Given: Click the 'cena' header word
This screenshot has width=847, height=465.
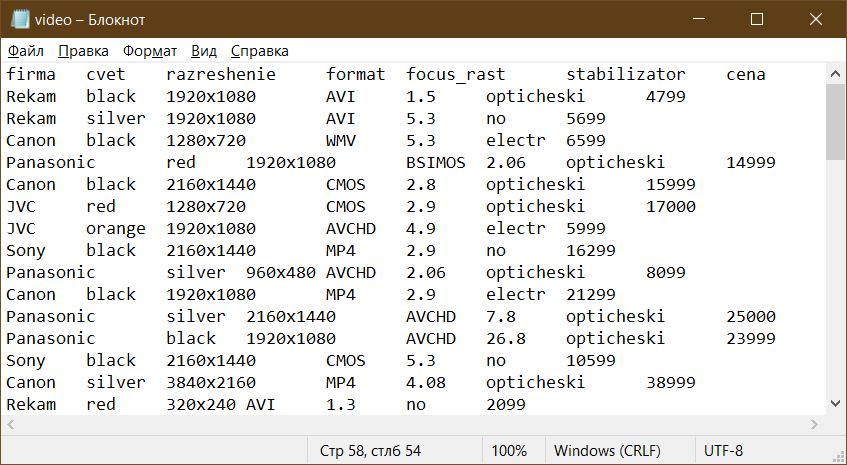Looking at the screenshot, I should 746,74.
